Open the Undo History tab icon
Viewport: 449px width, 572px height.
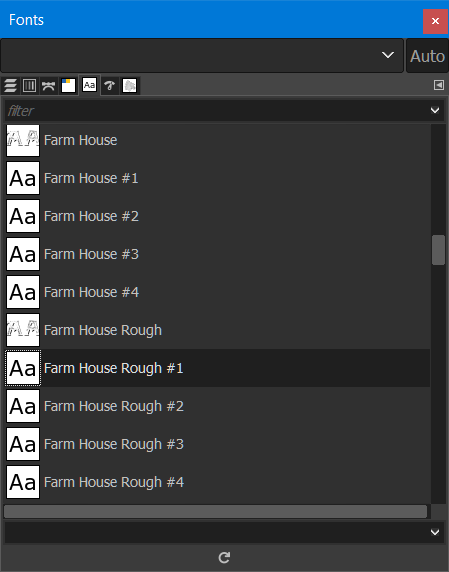109,86
